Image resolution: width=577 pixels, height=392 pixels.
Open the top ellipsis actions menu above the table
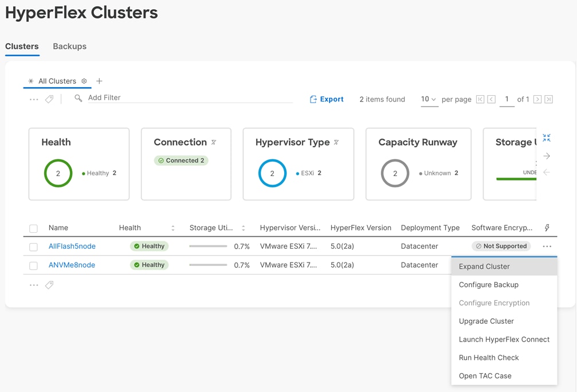pos(34,99)
